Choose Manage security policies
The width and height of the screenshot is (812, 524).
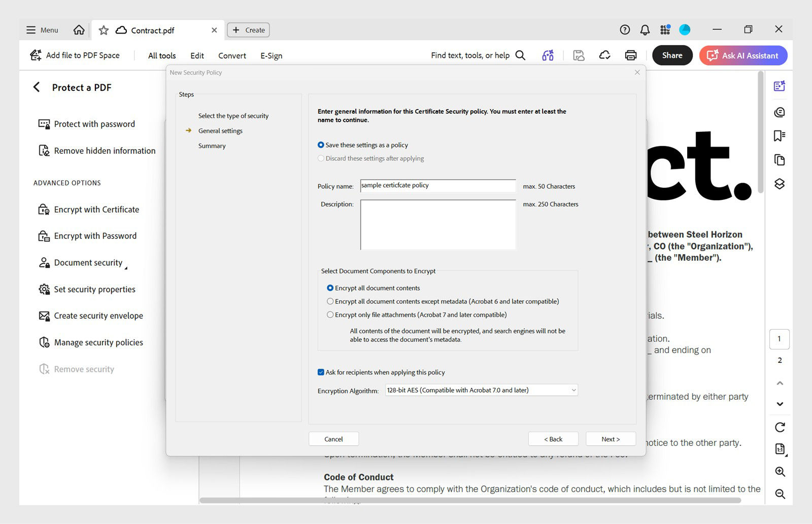(91, 342)
